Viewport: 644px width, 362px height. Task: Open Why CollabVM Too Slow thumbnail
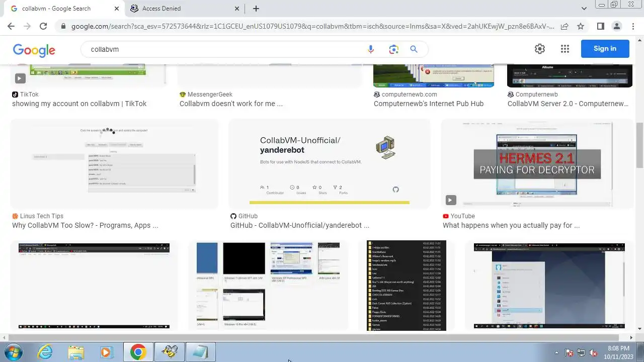point(114,163)
